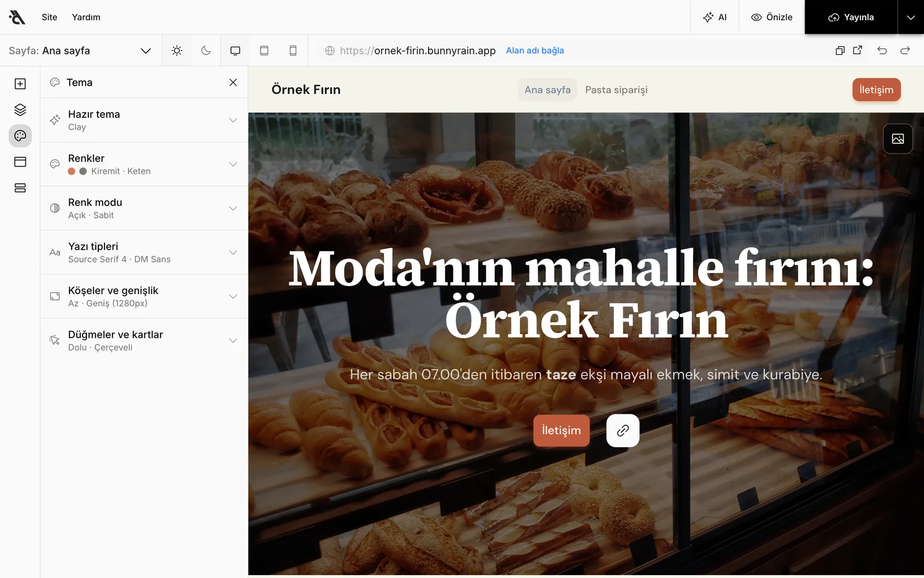This screenshot has width=924, height=578.
Task: Open the Yardım menu
Action: (x=86, y=17)
